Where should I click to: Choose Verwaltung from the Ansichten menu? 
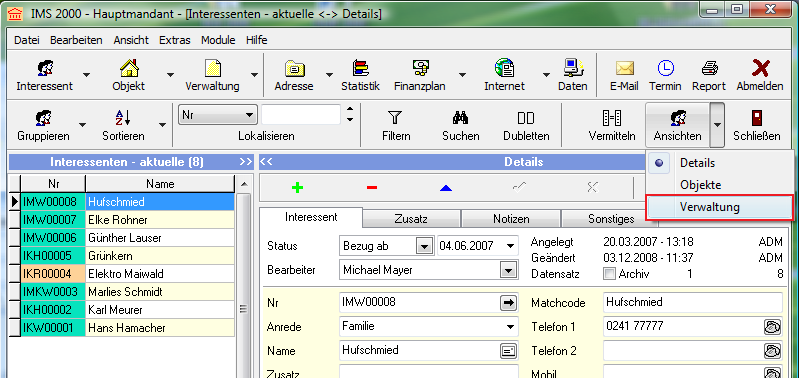pyautogui.click(x=719, y=207)
